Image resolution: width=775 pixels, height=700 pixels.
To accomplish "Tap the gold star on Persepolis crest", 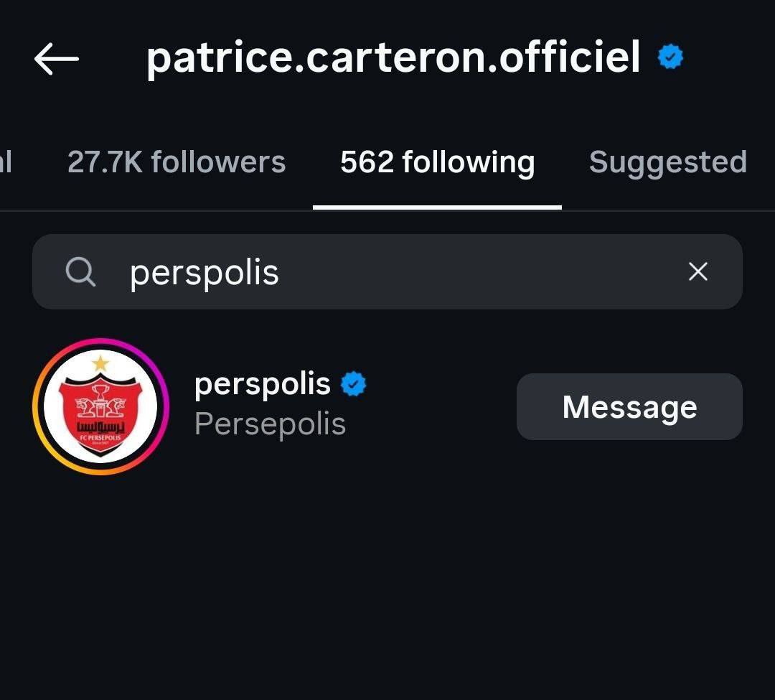I will tap(100, 363).
